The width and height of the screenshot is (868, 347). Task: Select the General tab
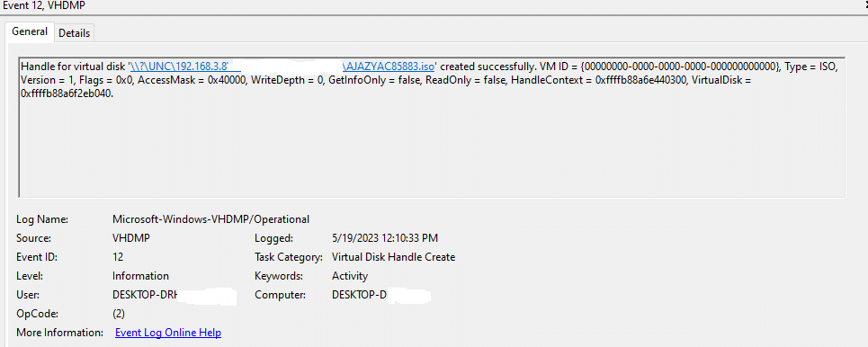[x=30, y=31]
